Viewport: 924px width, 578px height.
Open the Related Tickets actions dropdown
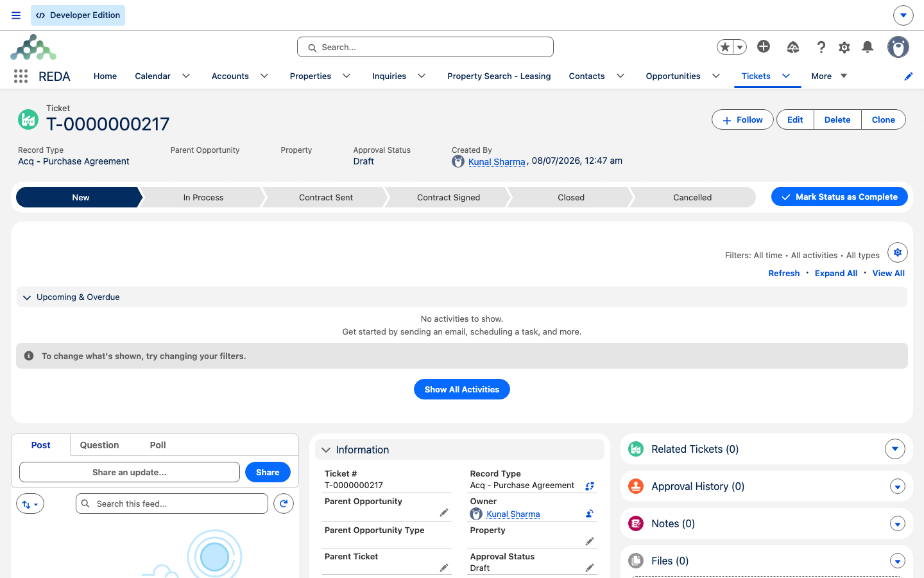[895, 449]
